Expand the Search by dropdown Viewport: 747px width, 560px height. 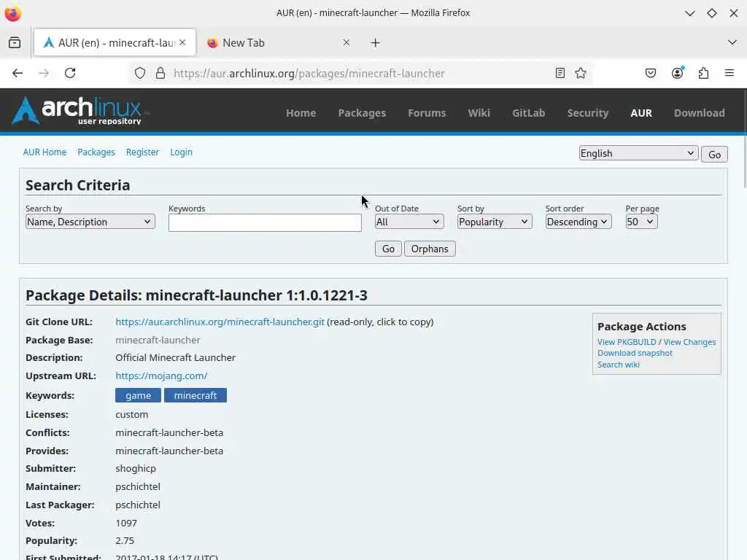(90, 222)
